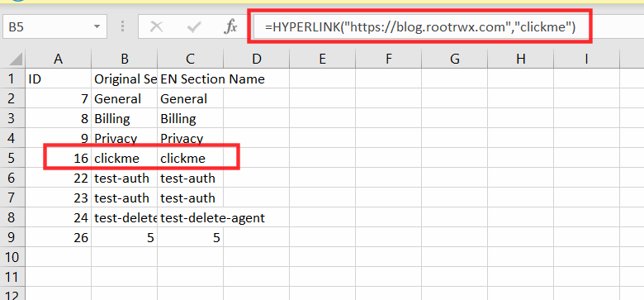Select row 4 header
This screenshot has height=300, width=644.
click(12, 138)
